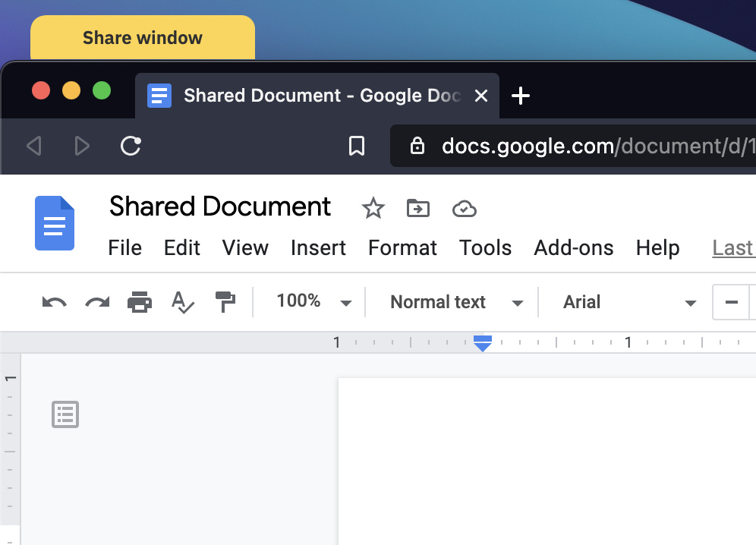
Task: Reload the page in browser
Action: (x=131, y=146)
